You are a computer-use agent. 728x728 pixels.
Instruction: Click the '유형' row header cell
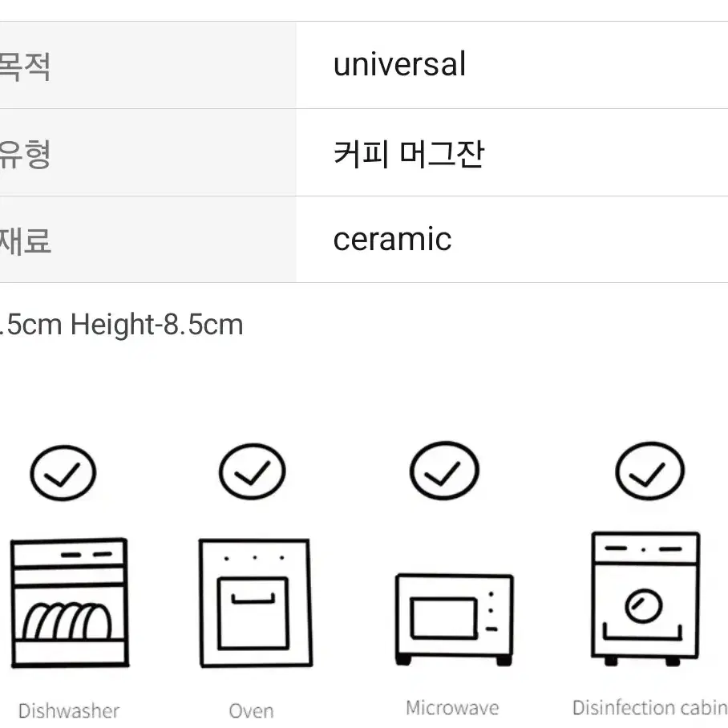pyautogui.click(x=148, y=153)
